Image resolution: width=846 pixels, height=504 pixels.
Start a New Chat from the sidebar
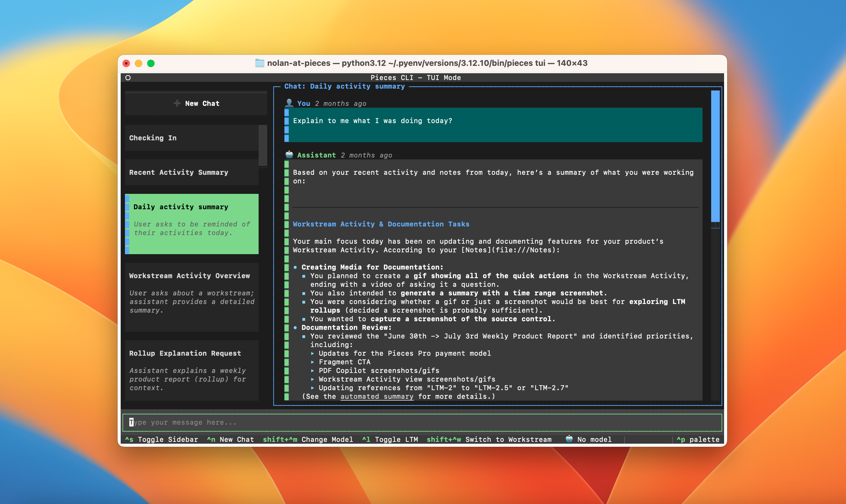click(x=196, y=104)
